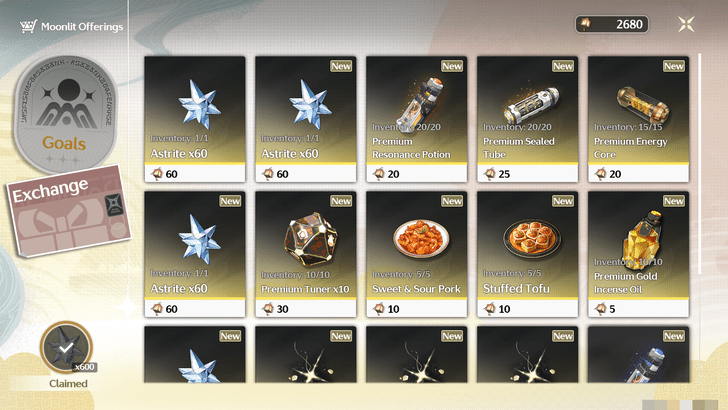The height and width of the screenshot is (410, 728).
Task: Select the partially visible Astrite card at bottom
Action: (x=195, y=354)
